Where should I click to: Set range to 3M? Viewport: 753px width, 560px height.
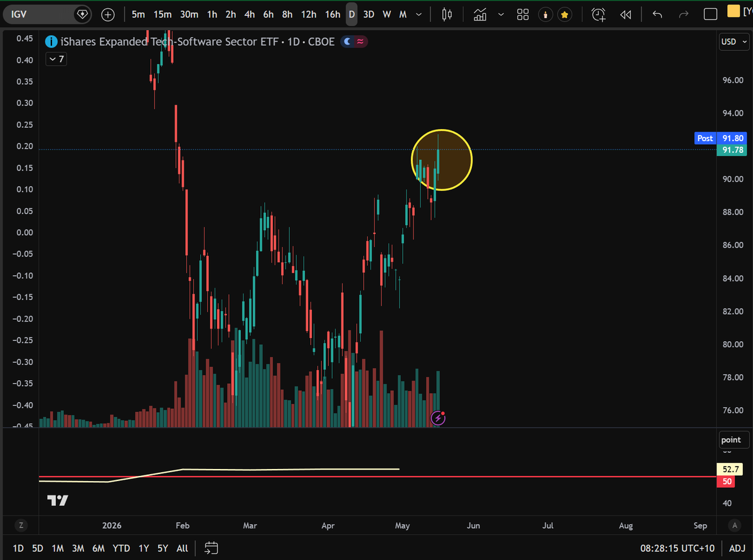78,548
